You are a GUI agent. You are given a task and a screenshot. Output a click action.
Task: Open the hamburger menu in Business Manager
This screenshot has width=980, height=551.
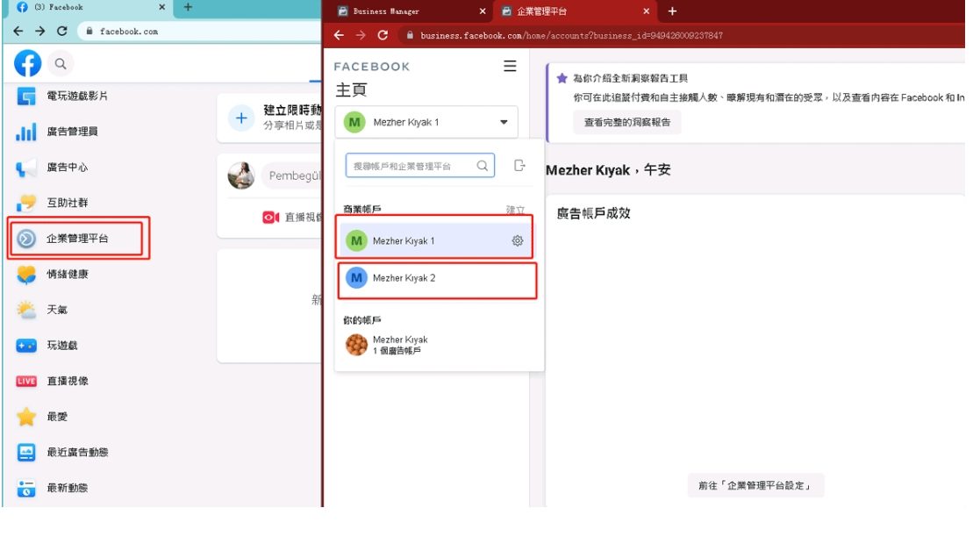click(510, 66)
